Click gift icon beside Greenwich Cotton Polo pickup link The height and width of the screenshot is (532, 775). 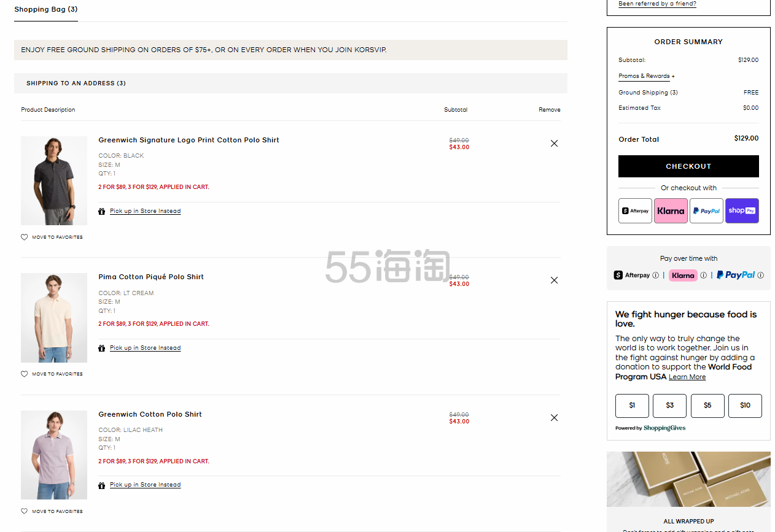click(102, 485)
